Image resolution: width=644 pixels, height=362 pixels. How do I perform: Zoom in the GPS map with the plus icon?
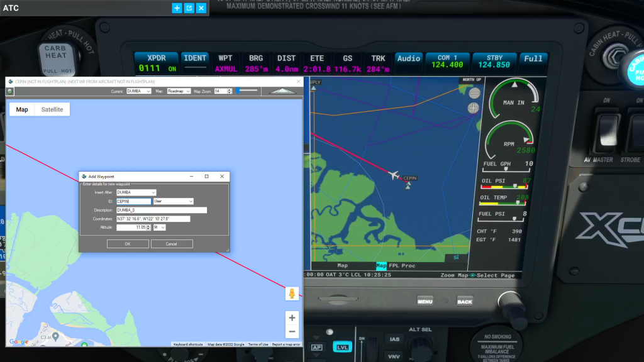[x=473, y=108]
